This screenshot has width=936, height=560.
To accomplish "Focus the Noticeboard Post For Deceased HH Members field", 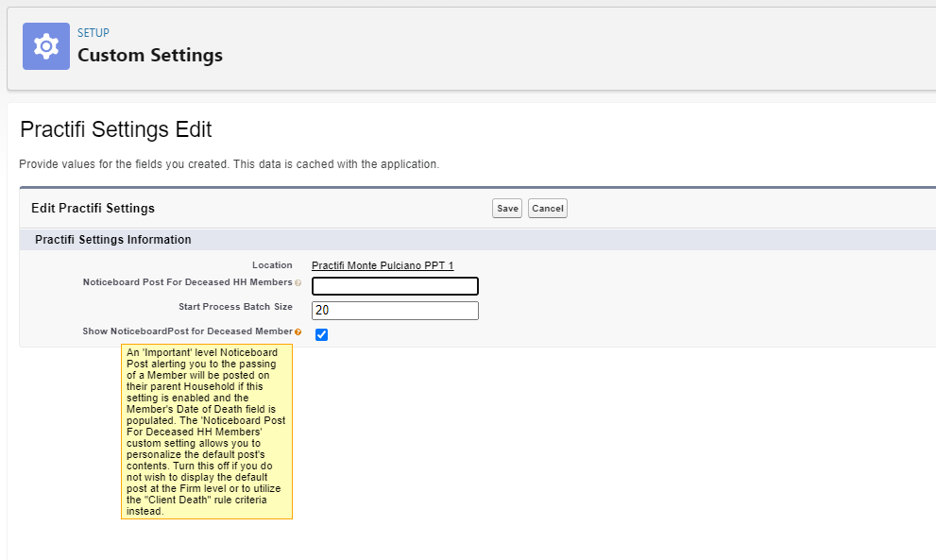I will (395, 286).
